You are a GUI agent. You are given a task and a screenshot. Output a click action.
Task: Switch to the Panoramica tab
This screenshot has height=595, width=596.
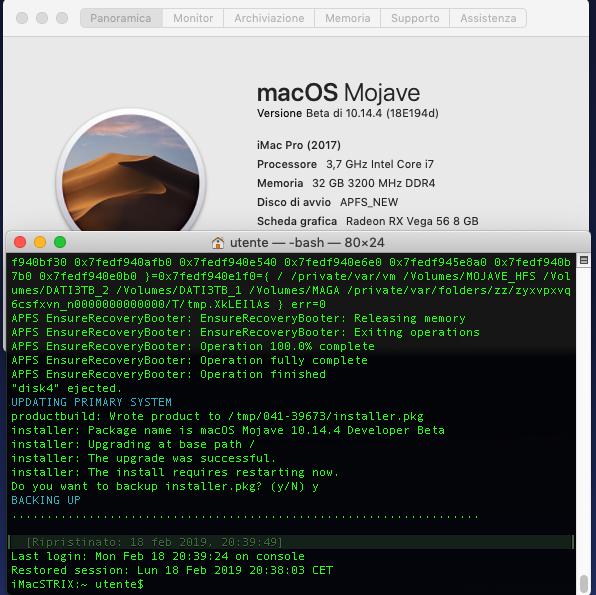pos(121,18)
